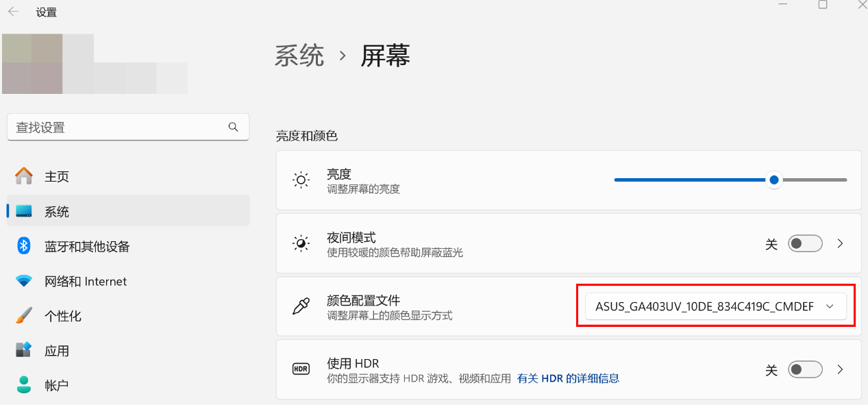Click the search magnifier icon
The width and height of the screenshot is (868, 405).
pyautogui.click(x=234, y=127)
